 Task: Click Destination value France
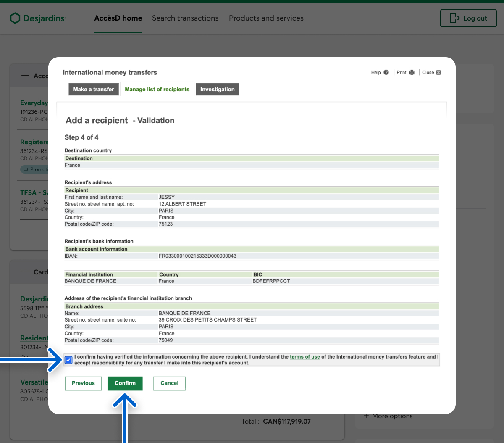click(72, 165)
